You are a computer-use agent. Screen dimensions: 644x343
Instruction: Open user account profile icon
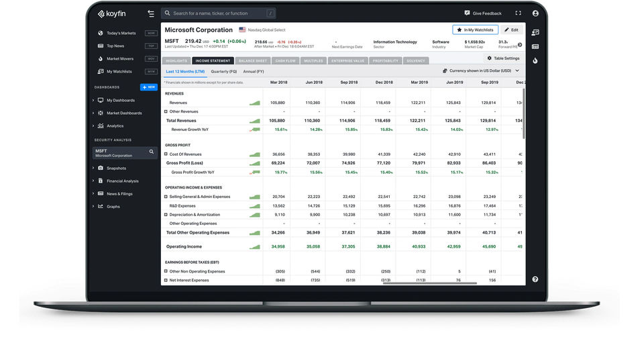(535, 13)
